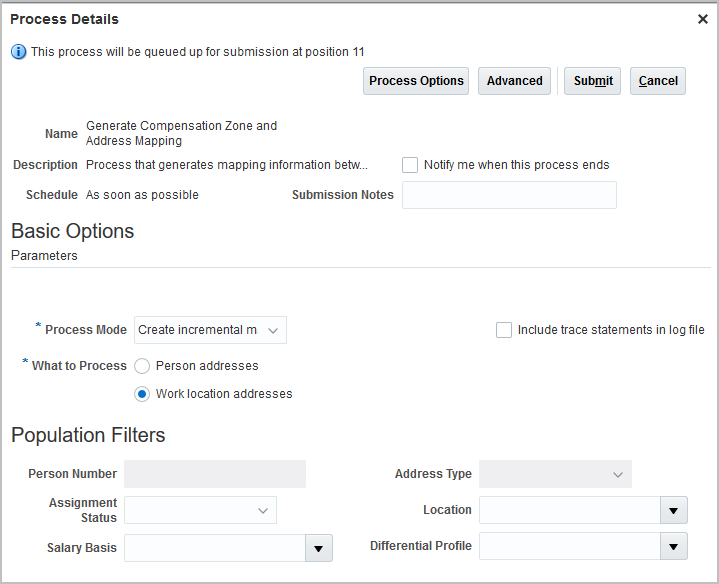Click the Submission Notes text field
Screen dimensions: 719x584
pyautogui.click(x=509, y=195)
